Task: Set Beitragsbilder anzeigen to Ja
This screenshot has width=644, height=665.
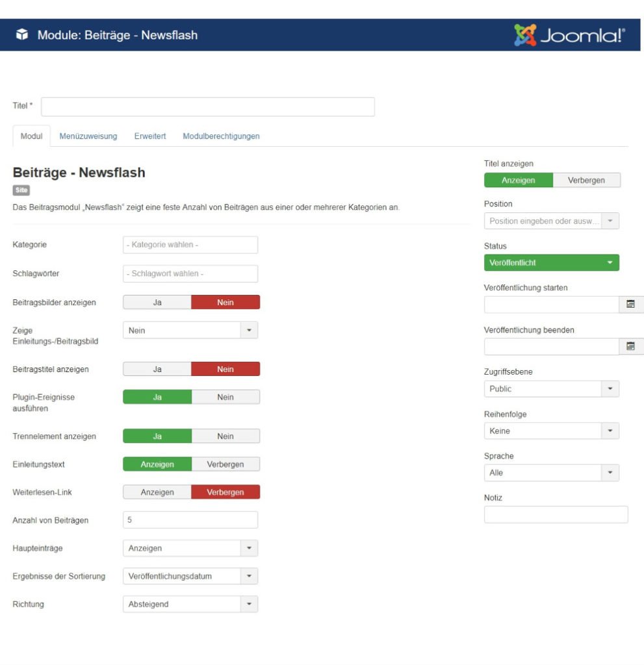Action: [x=157, y=303]
